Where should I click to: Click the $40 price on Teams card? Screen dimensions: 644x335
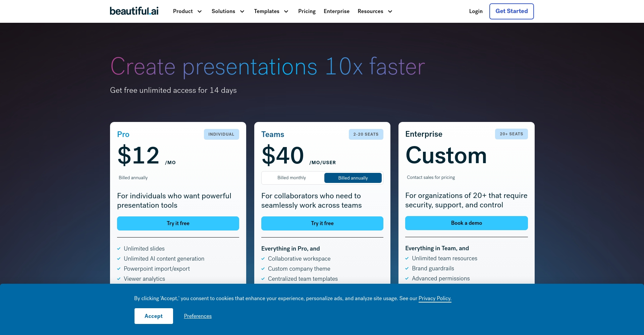[283, 155]
